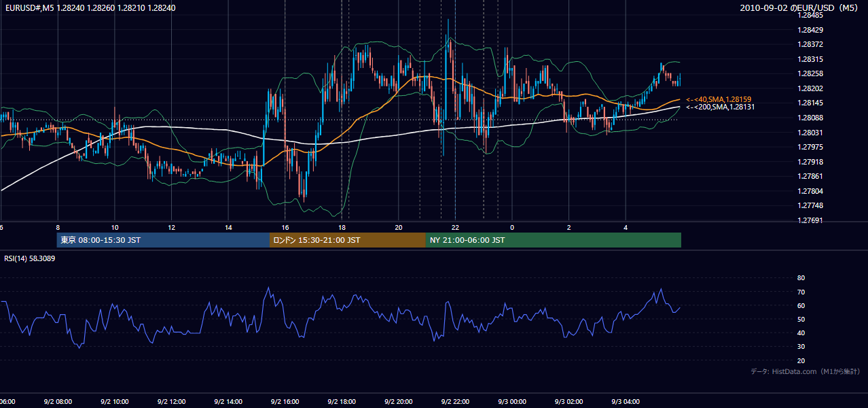Click the 9/2 10:00 time axis label
The height and width of the screenshot is (408, 868).
point(114,402)
